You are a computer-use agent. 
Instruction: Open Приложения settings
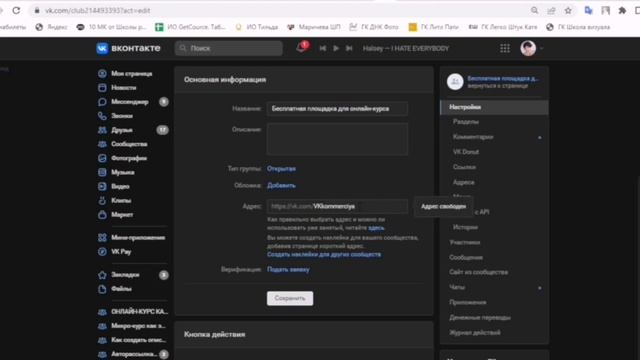(468, 302)
